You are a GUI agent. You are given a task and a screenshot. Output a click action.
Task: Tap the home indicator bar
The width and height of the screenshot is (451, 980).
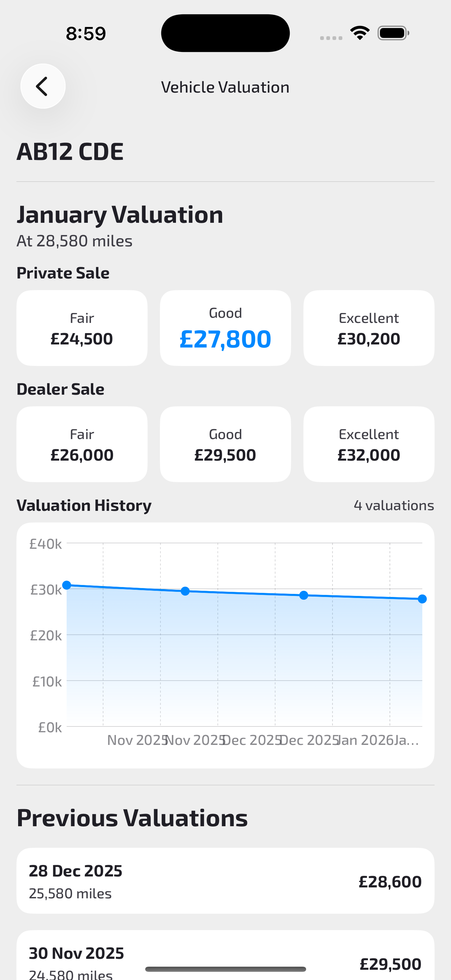tap(225, 969)
